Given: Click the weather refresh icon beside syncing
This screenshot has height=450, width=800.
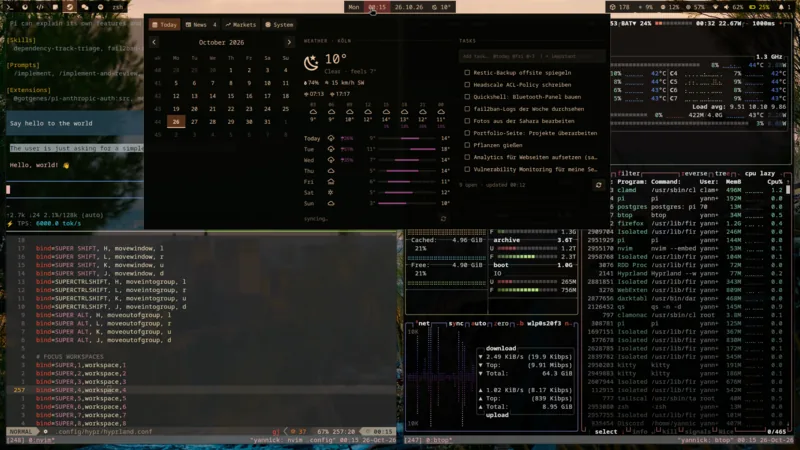Looking at the screenshot, I should point(443,218).
